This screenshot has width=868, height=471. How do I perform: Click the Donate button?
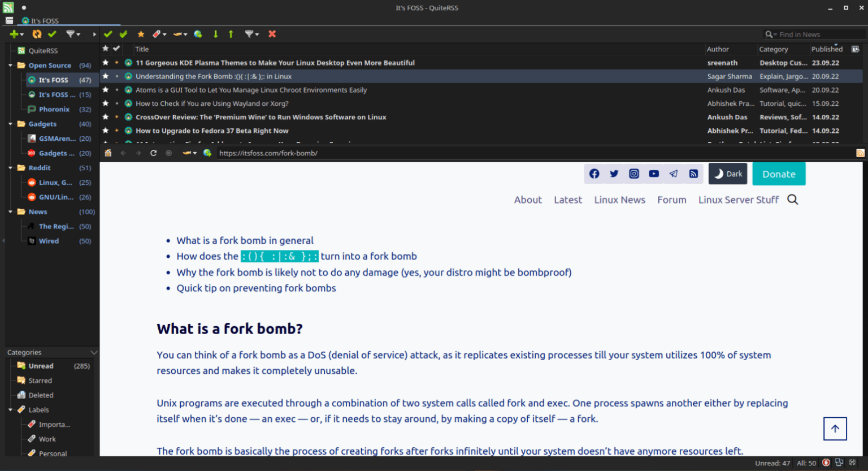tap(779, 174)
